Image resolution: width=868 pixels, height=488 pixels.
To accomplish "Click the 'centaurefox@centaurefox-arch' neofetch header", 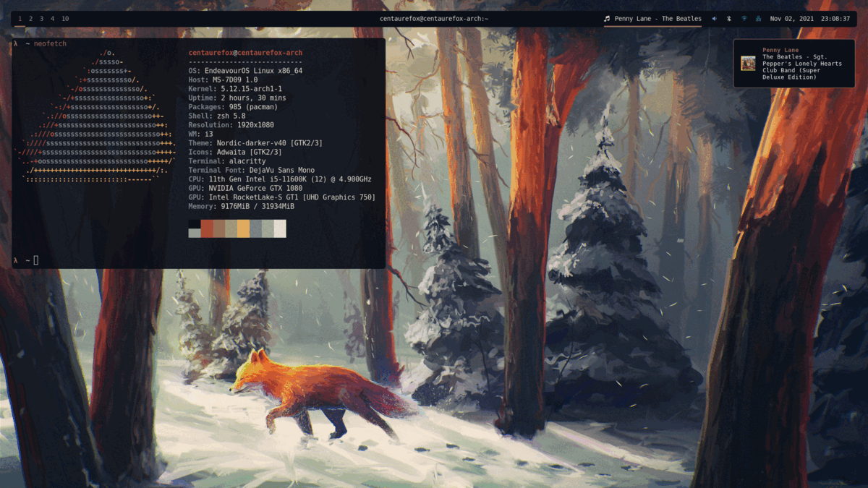I will coord(245,53).
